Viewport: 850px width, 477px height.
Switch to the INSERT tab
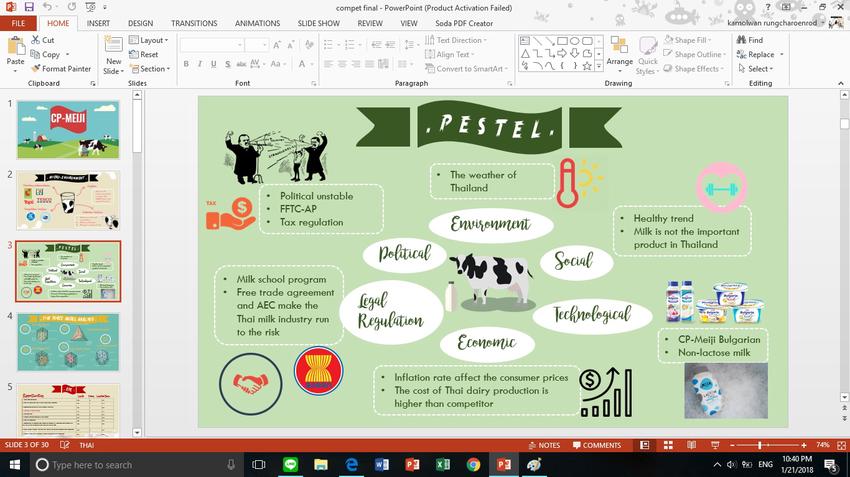[98, 23]
